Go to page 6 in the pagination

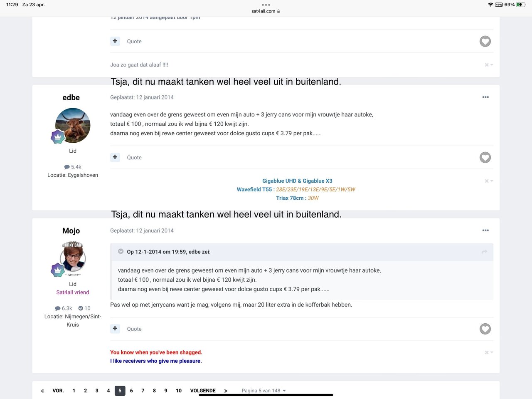point(131,391)
